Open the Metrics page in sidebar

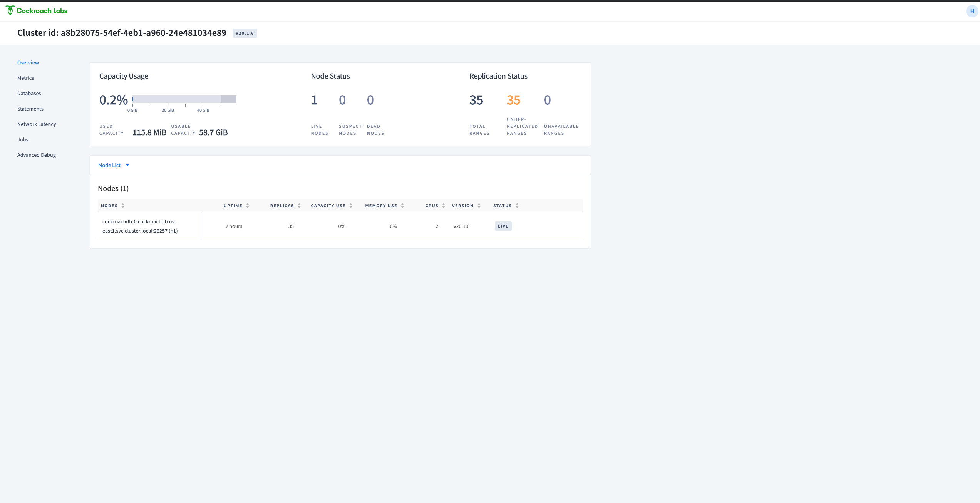(x=25, y=78)
